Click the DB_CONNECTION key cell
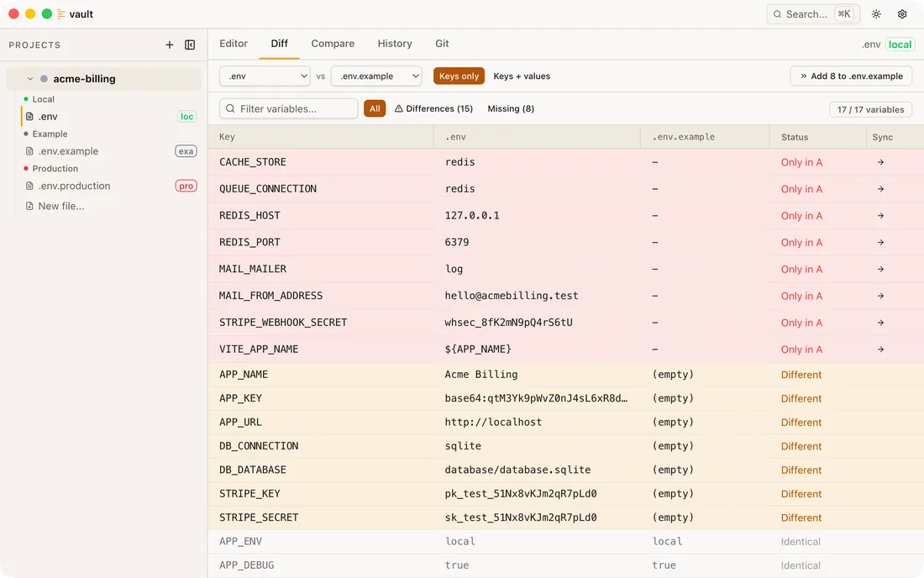Image resolution: width=924 pixels, height=578 pixels. tap(259, 446)
